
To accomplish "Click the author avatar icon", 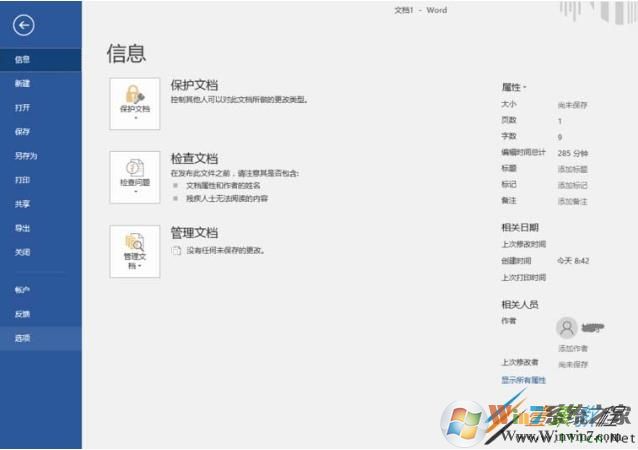I will point(567,328).
